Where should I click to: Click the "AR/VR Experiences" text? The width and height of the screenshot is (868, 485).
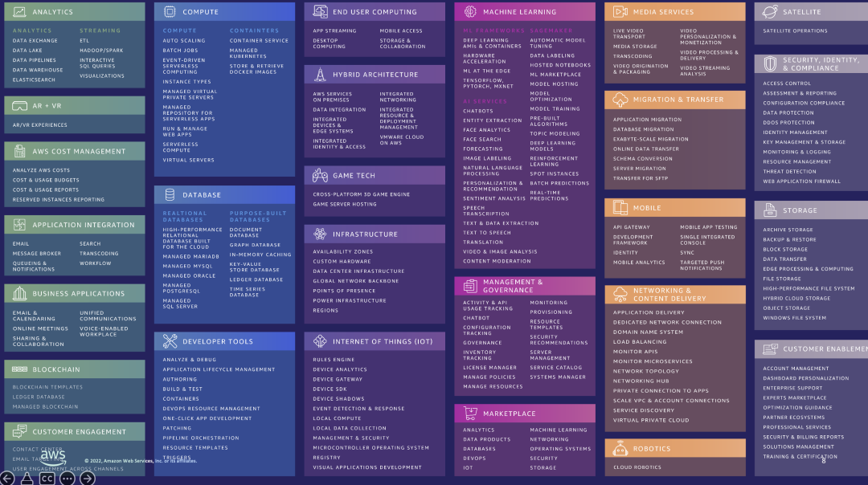tap(40, 125)
